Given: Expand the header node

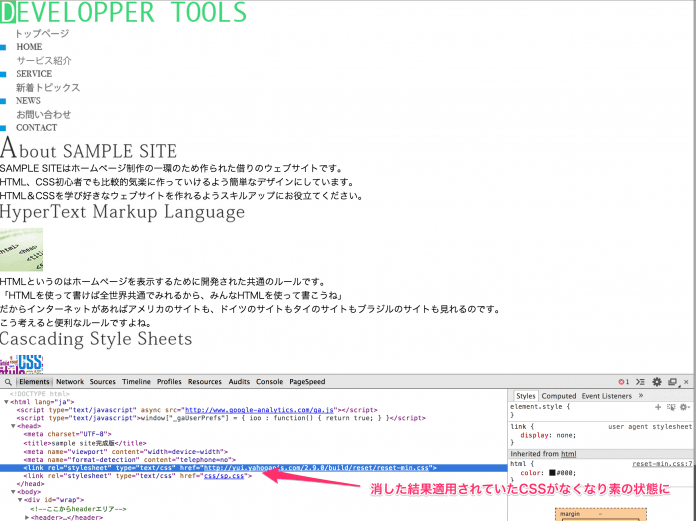Looking at the screenshot, I should point(27,517).
